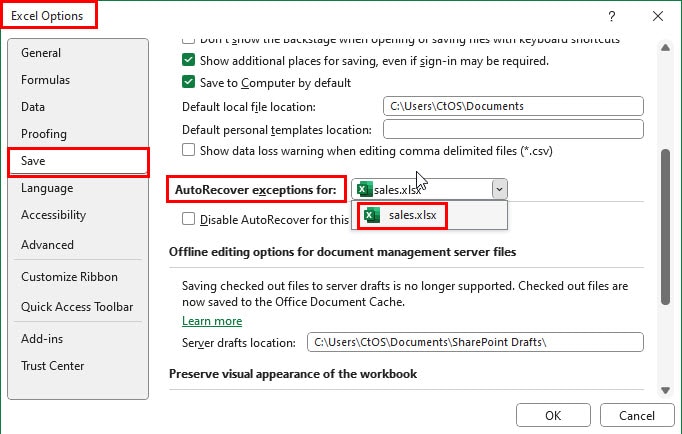
Task: Click the Excel icon in the sales.xlsx list item
Action: pos(372,215)
